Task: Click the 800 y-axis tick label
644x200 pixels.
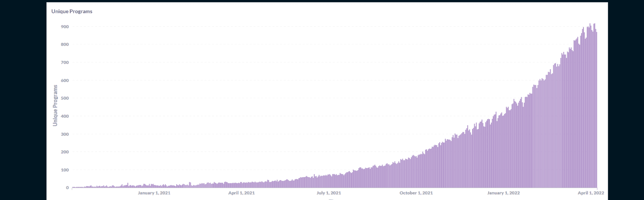Action: pyautogui.click(x=65, y=45)
